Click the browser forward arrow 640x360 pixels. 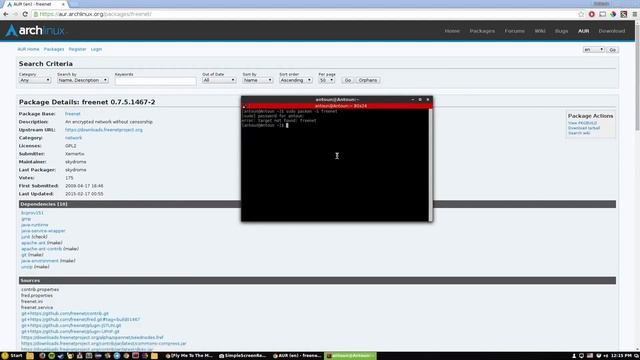click(16, 14)
